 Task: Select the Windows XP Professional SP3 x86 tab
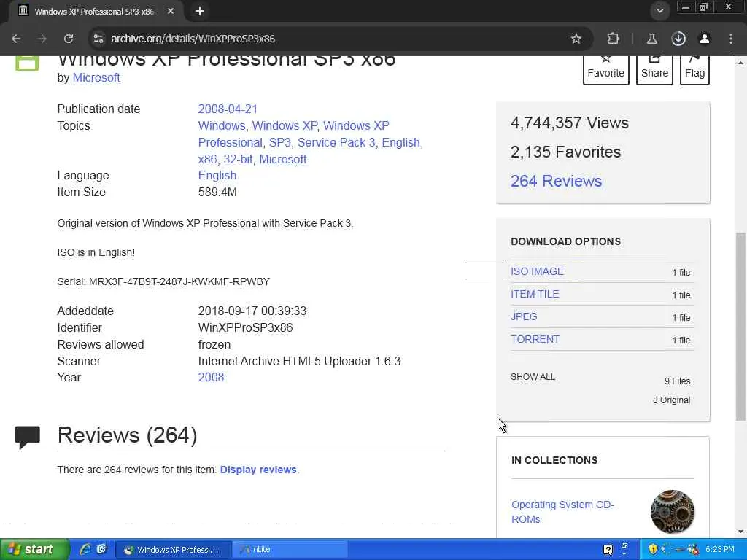point(94,11)
